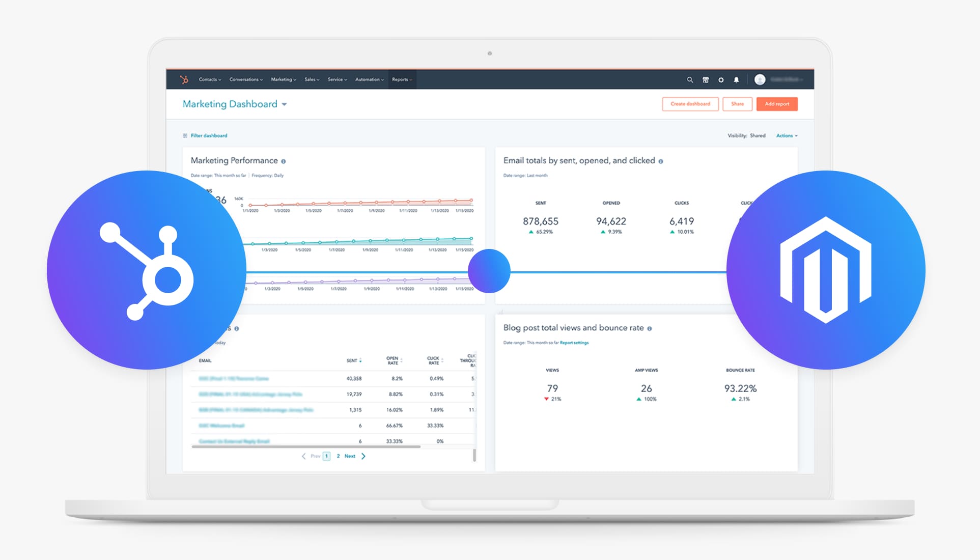Click the vertical scrollbar beside pagination
The image size is (980, 560).
(x=474, y=455)
